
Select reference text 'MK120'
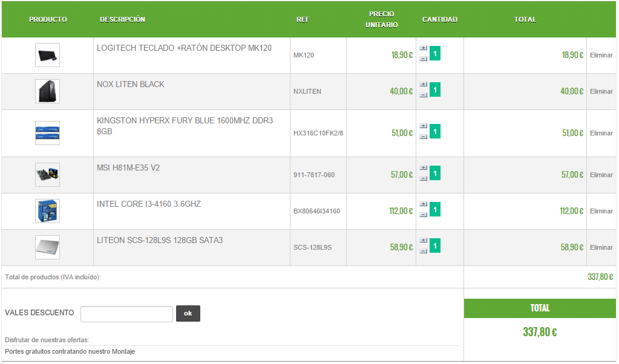[304, 55]
